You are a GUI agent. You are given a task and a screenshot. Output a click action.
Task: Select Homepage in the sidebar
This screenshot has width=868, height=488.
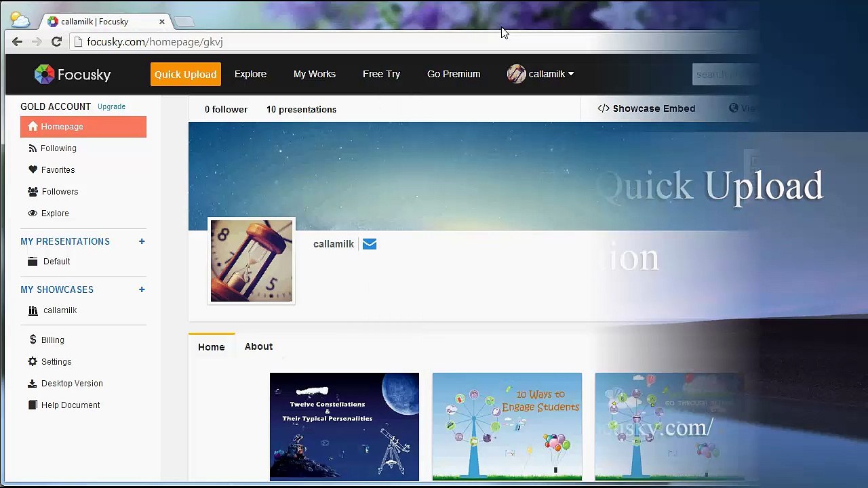83,127
